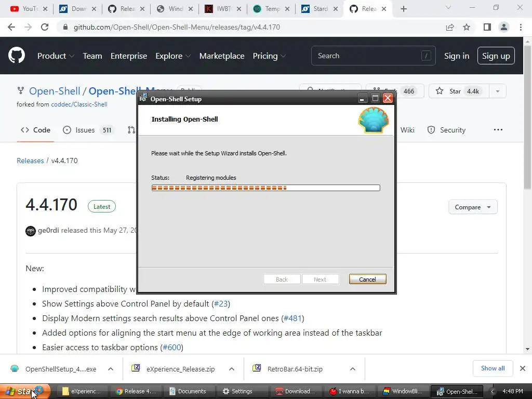Click Marketplace in GitHub header
Screen dimensions: 532x399
(221, 56)
